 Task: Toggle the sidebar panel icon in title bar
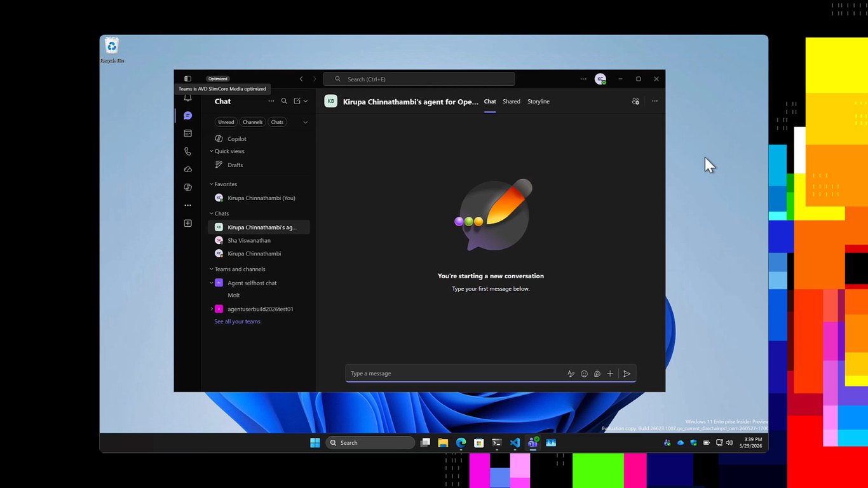click(187, 79)
